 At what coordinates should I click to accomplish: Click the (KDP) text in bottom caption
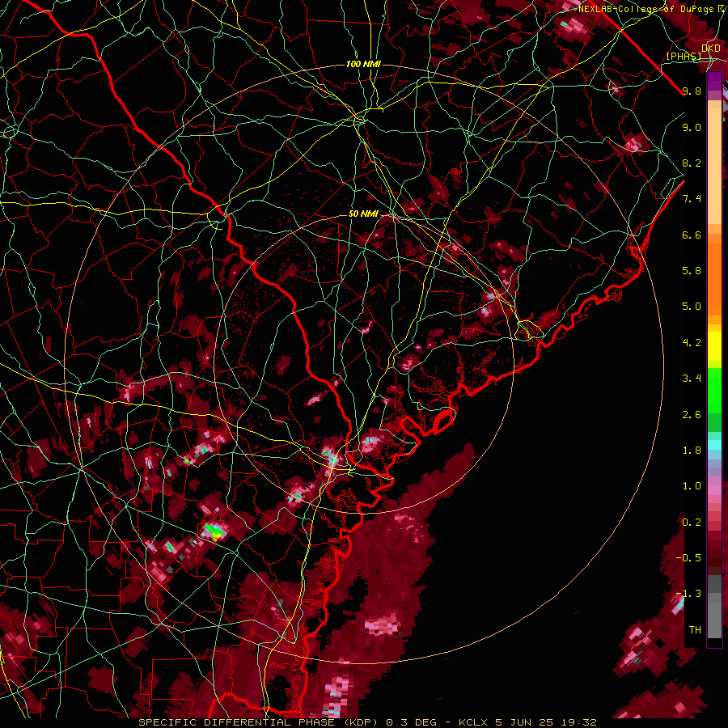click(x=359, y=722)
